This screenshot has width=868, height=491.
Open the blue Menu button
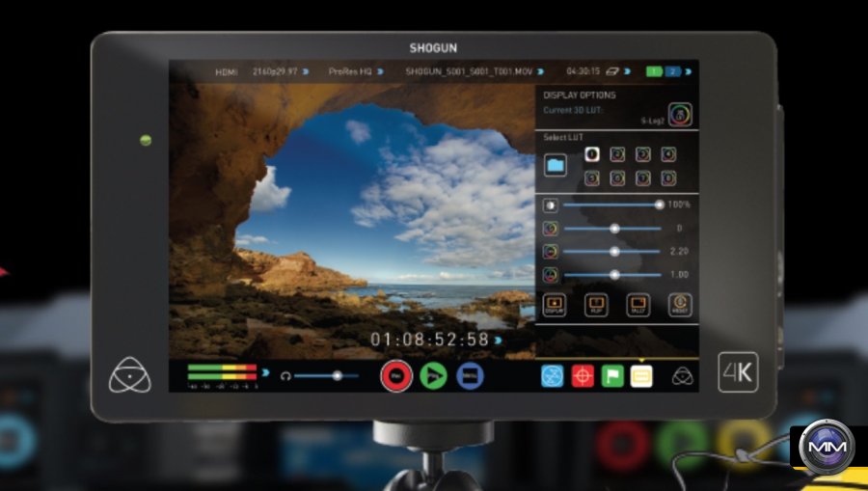pos(470,376)
